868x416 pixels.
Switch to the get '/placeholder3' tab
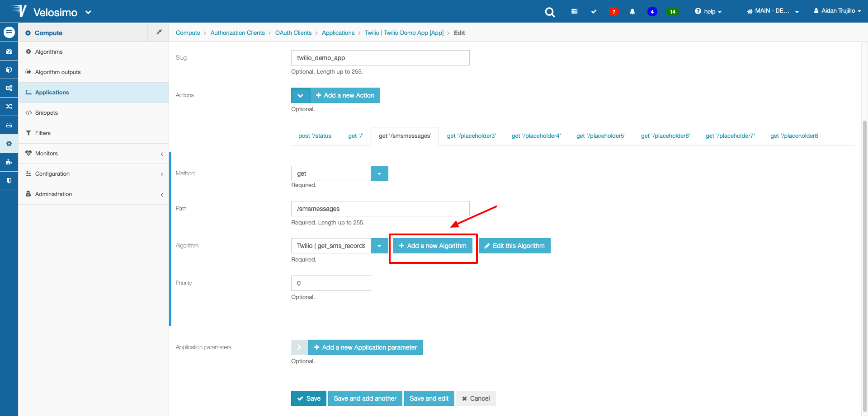[472, 136]
